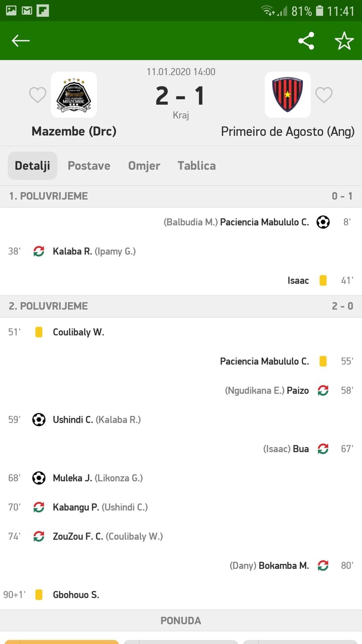Open the share icon
362x644 pixels.
point(306,41)
